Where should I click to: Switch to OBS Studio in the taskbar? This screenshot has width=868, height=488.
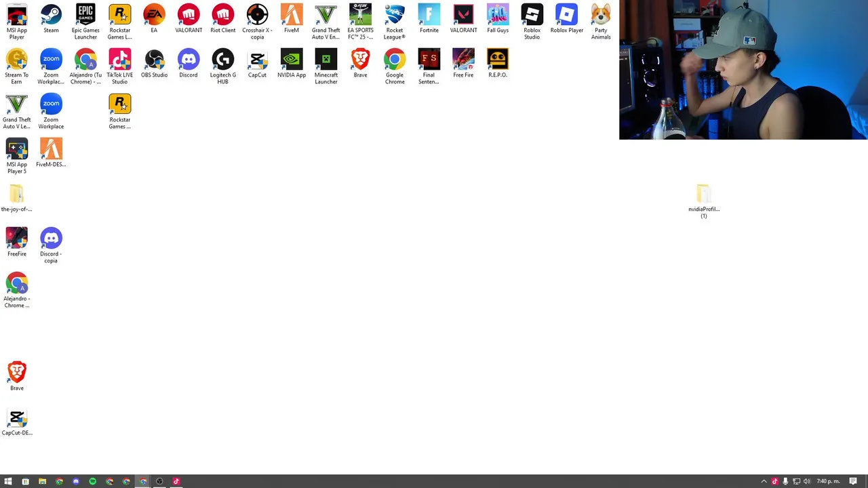tap(160, 481)
